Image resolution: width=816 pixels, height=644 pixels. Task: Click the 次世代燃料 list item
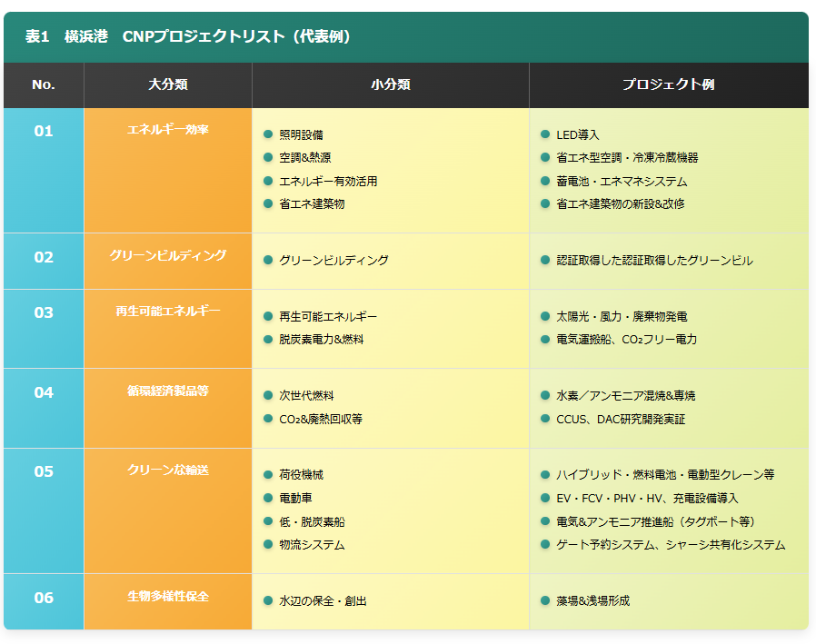[306, 396]
